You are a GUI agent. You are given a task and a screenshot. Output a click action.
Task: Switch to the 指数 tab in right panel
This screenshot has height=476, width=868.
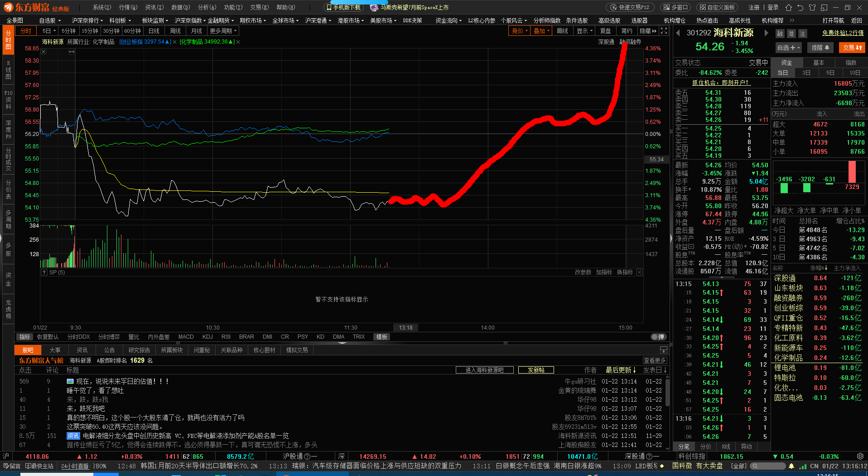pos(851,63)
